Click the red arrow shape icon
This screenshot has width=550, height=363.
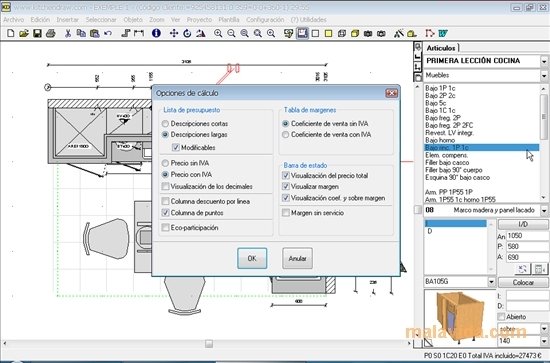429,33
